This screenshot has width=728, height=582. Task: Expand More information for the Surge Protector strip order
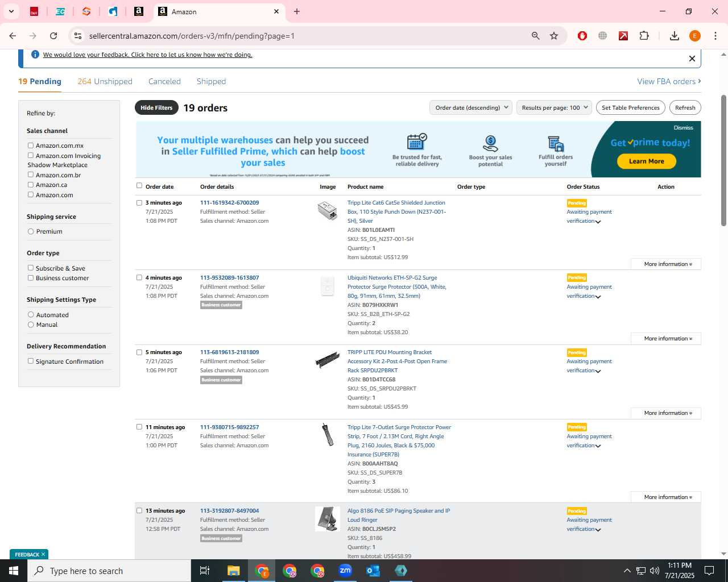pyautogui.click(x=666, y=497)
